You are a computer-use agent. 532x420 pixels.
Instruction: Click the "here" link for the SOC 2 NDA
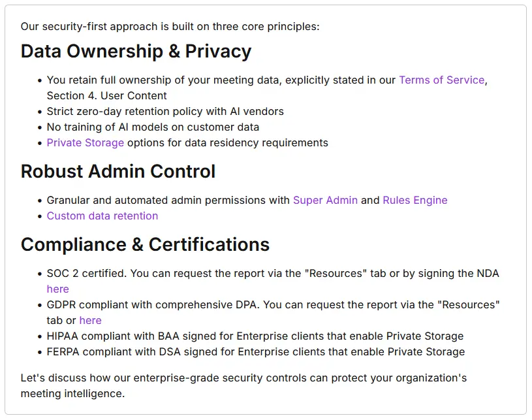pos(57,289)
